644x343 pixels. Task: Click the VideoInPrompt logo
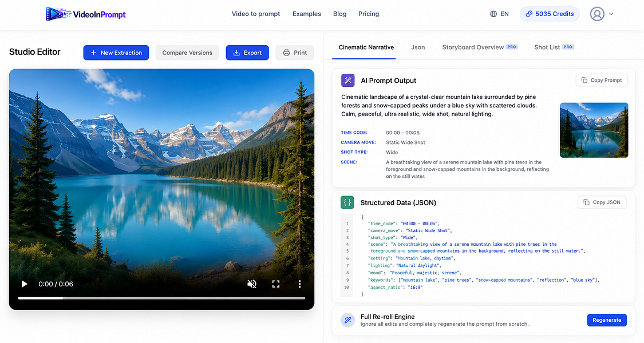tap(86, 14)
